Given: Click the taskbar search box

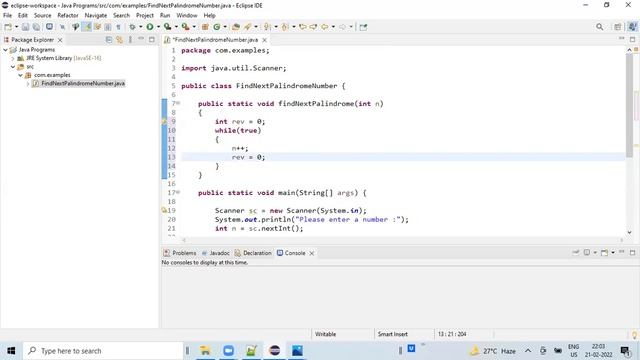Looking at the screenshot, I should tap(103, 351).
